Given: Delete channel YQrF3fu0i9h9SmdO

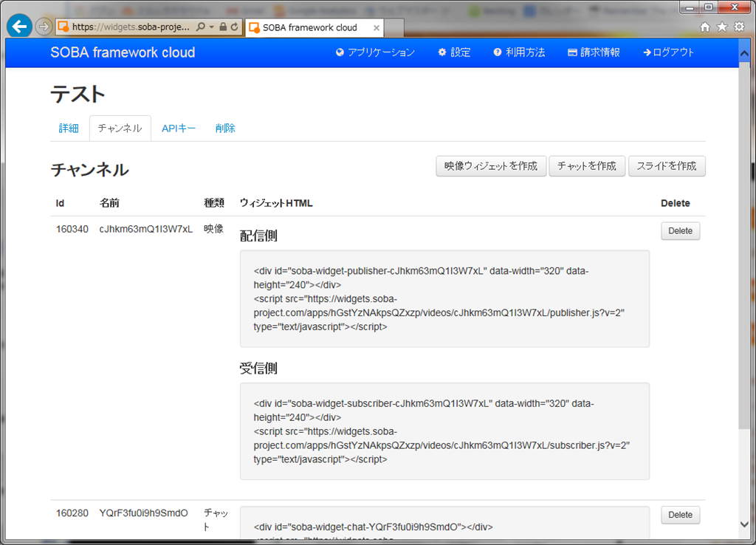Looking at the screenshot, I should [x=680, y=515].
